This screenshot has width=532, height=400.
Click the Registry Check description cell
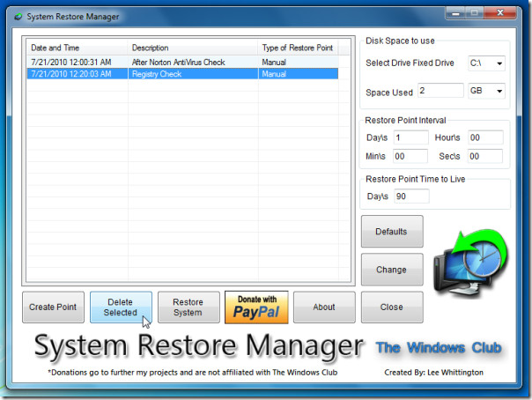click(x=193, y=74)
